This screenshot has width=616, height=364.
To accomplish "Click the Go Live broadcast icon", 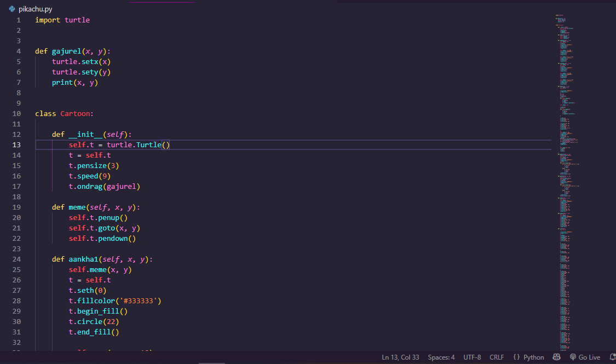I will coord(573,357).
